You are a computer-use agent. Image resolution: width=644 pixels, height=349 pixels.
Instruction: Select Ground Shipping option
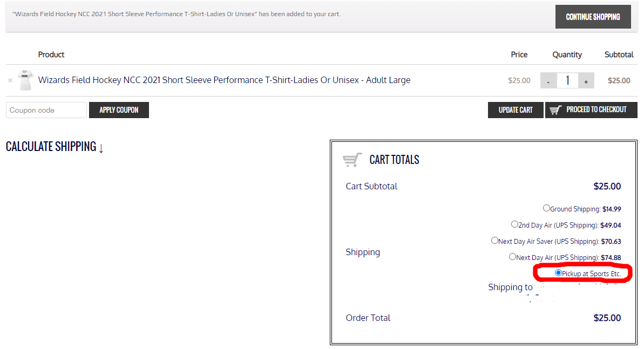546,208
